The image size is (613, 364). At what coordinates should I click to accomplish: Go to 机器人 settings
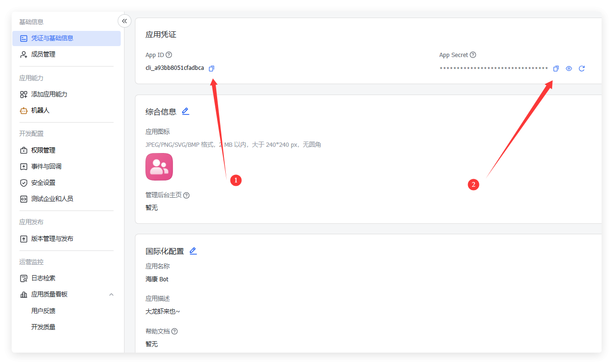pos(40,111)
